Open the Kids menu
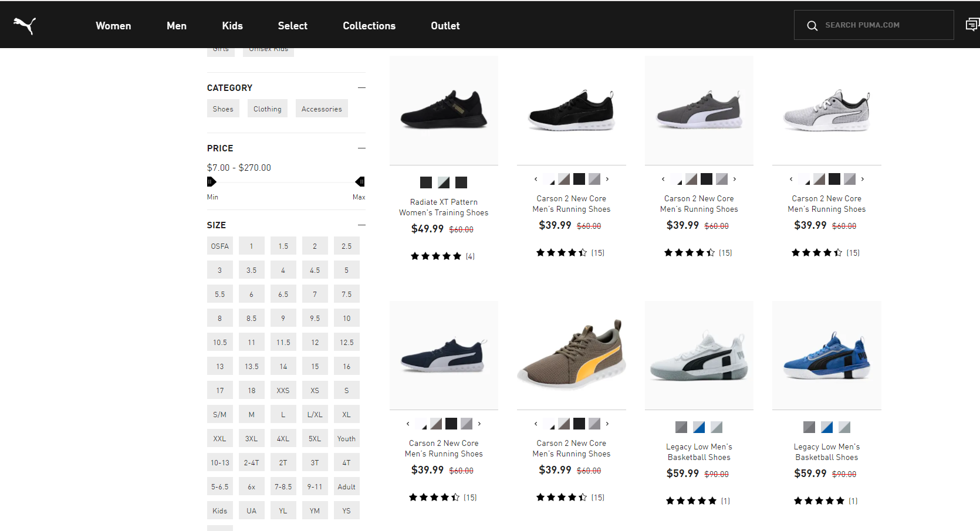Viewport: 980px width, 531px height. tap(232, 26)
